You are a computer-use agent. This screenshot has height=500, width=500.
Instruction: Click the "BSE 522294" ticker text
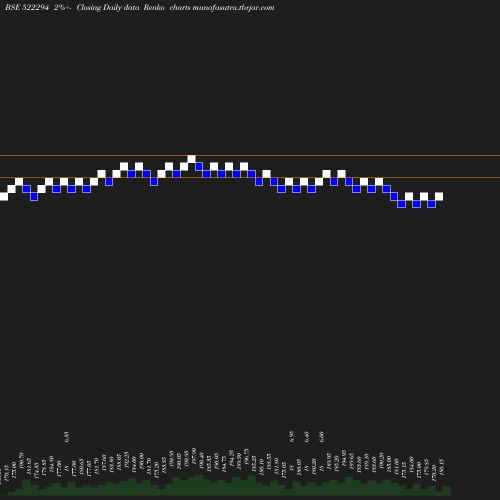coord(27,7)
